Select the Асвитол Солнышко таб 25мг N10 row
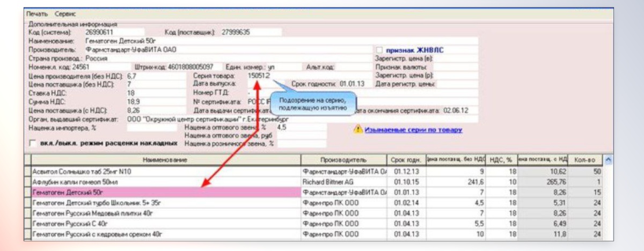Viewport: 644px width, 251px height. 165,172
